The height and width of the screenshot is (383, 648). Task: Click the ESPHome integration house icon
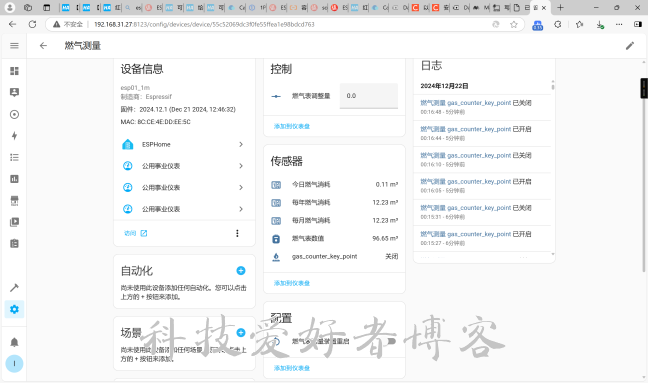point(128,144)
